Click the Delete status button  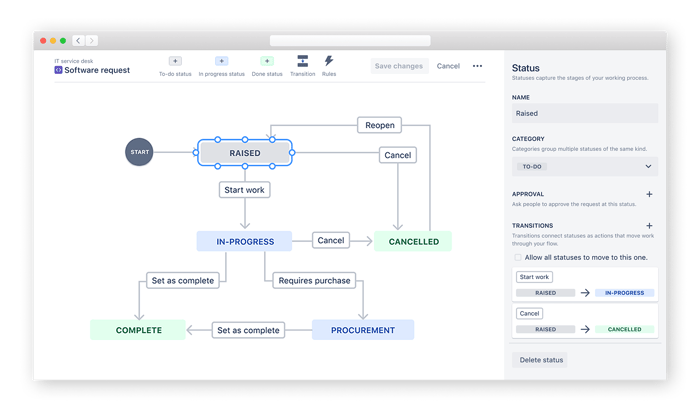pyautogui.click(x=541, y=360)
